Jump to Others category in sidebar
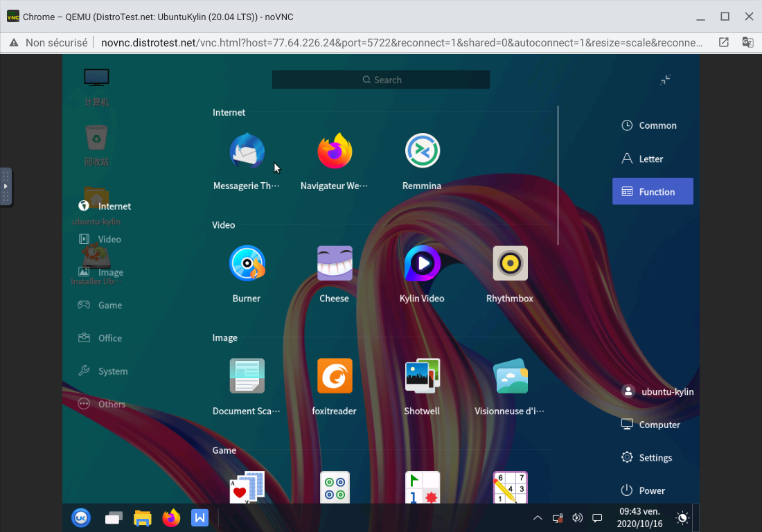The height and width of the screenshot is (532, 762). point(102,405)
